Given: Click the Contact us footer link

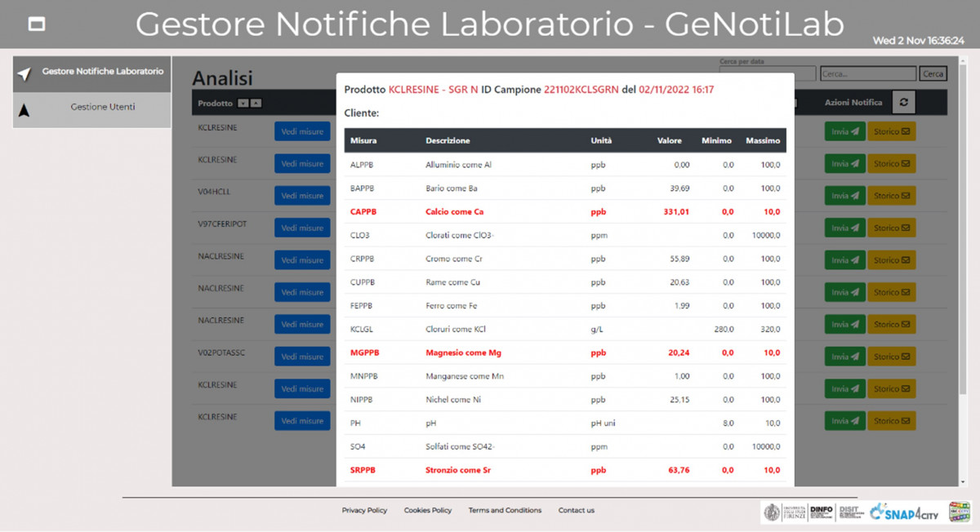Looking at the screenshot, I should pos(576,511).
